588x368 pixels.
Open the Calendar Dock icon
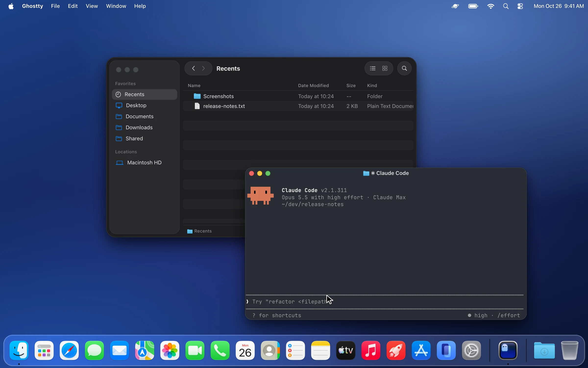click(x=245, y=351)
